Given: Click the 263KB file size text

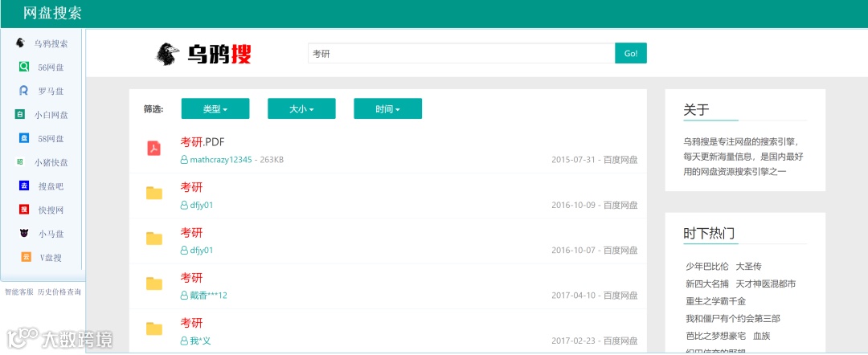Looking at the screenshot, I should click(272, 160).
